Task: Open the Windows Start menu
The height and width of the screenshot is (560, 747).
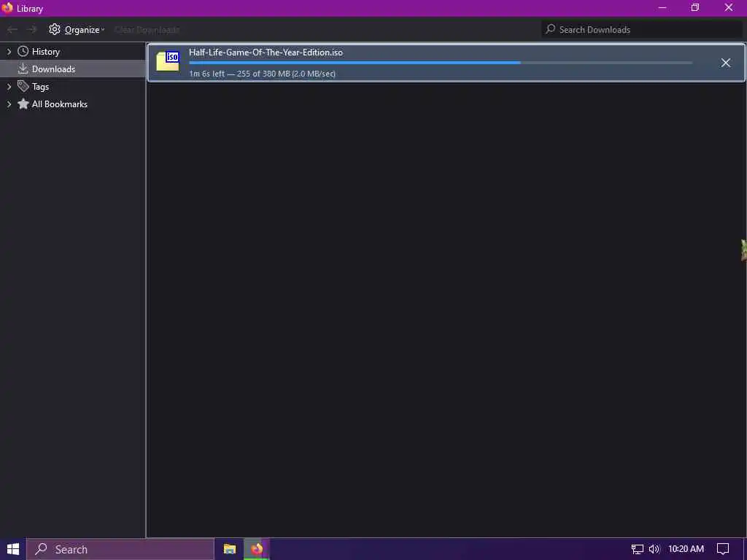Action: (x=13, y=549)
